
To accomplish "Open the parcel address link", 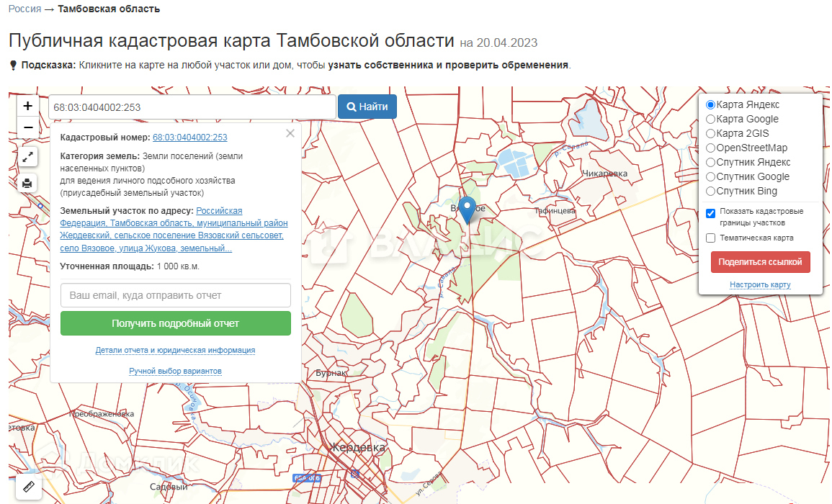I will pyautogui.click(x=174, y=229).
